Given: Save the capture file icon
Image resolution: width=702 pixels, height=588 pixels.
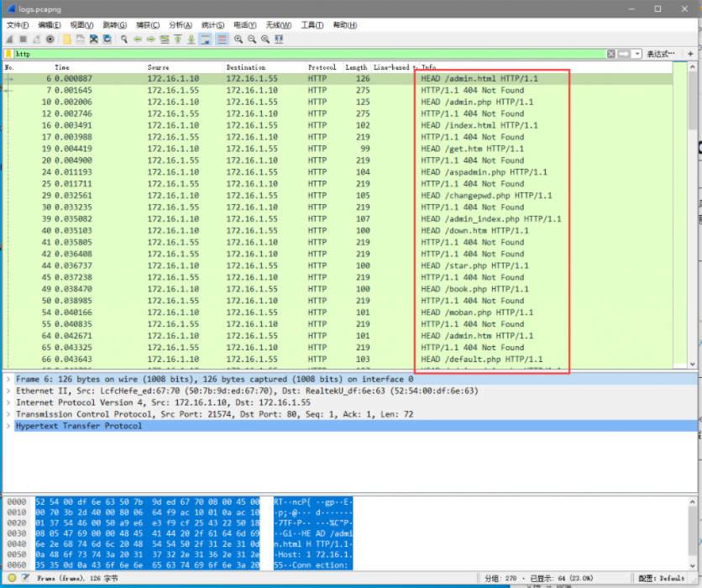Looking at the screenshot, I should coord(80,39).
